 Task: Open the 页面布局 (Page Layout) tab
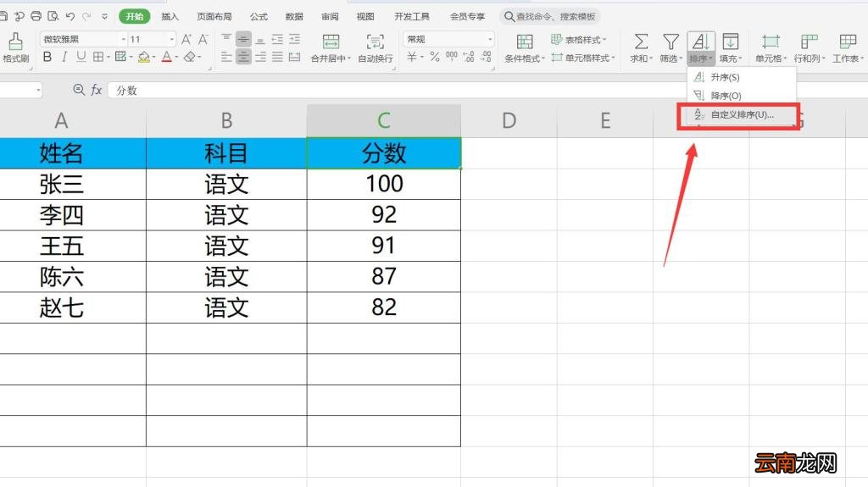click(x=214, y=17)
